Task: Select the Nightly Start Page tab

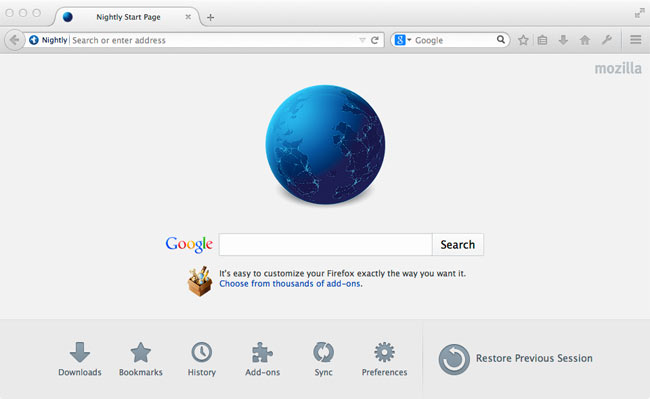Action: [128, 17]
